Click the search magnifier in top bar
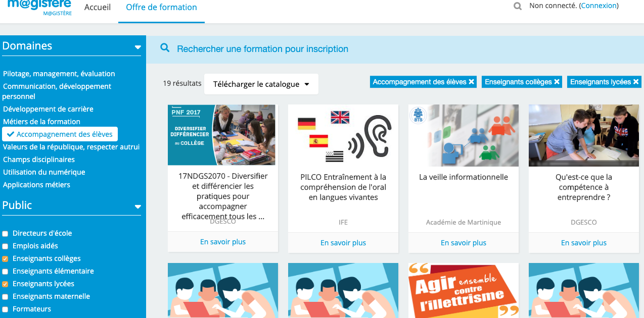This screenshot has width=644, height=318. tap(518, 7)
